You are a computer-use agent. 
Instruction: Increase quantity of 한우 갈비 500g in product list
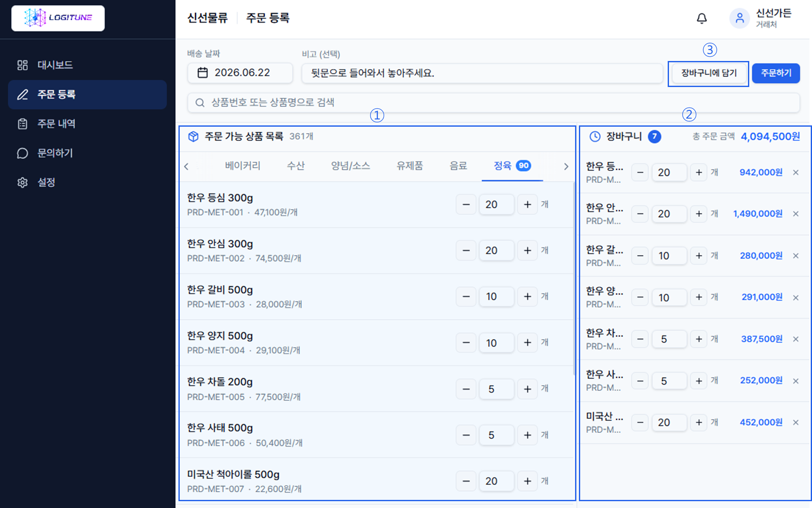(528, 297)
